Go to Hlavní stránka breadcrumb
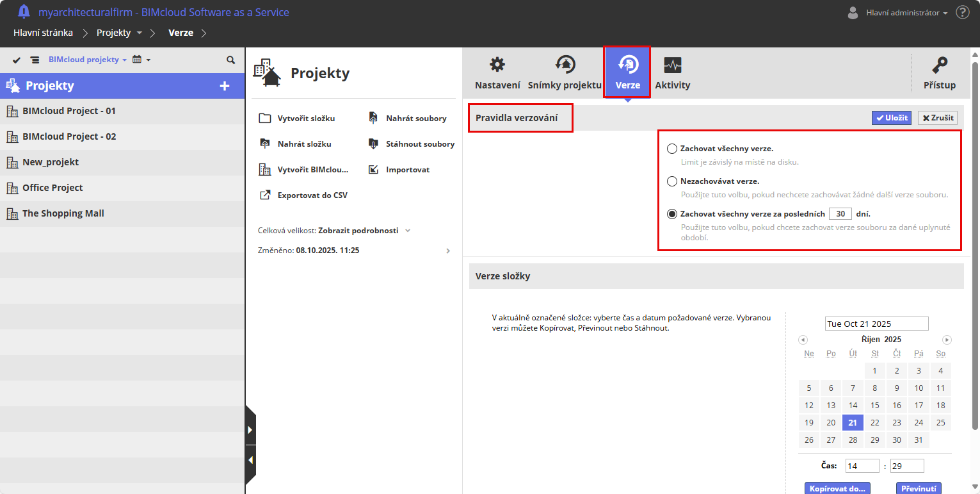This screenshot has height=494, width=980. [43, 33]
